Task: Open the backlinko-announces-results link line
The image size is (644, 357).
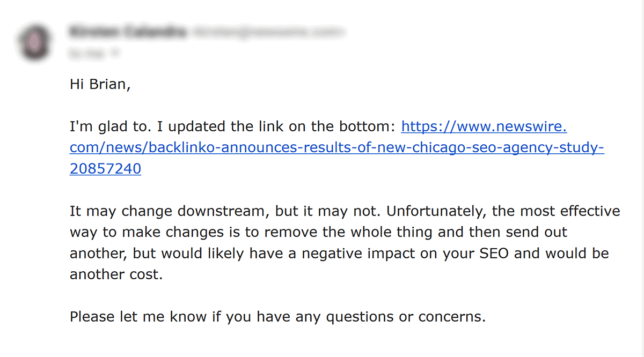Action: point(337,148)
